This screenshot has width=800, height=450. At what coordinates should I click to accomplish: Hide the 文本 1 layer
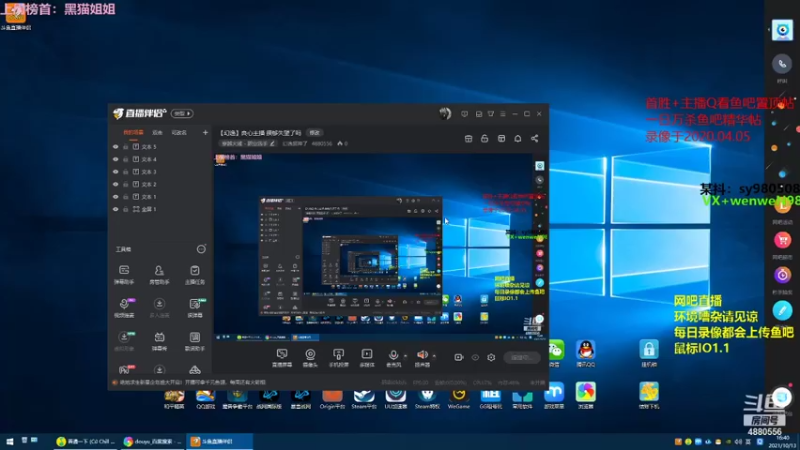115,196
